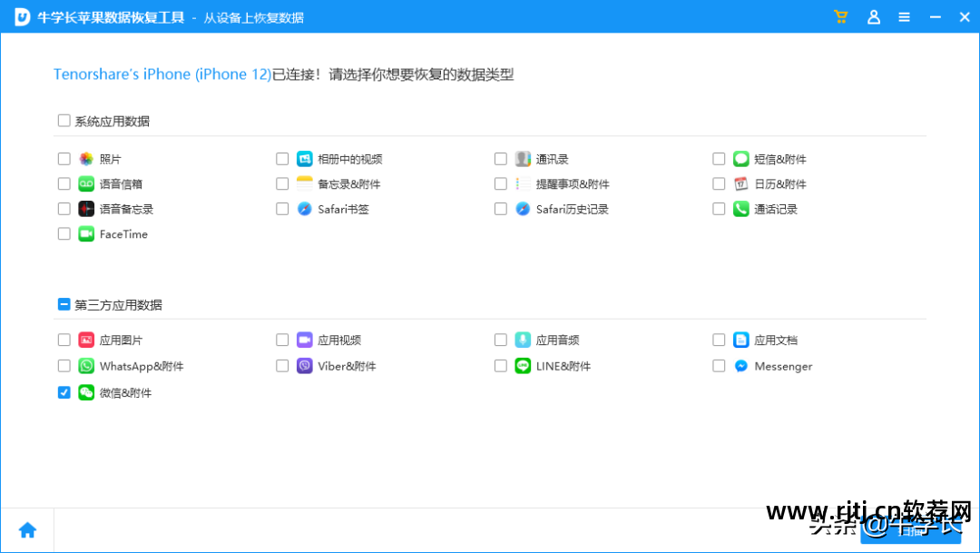Screen dimensions: 980x553
Task: Enable the 短信&附件 checkbox
Action: (718, 158)
